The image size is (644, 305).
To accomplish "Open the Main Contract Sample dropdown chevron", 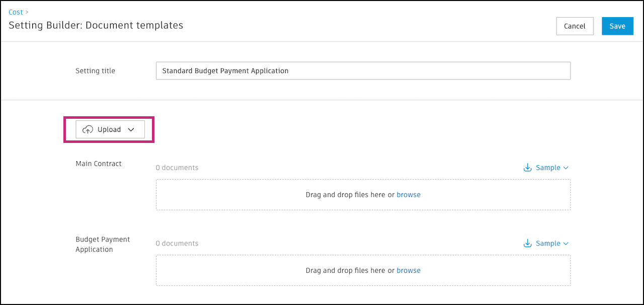I will pos(566,168).
